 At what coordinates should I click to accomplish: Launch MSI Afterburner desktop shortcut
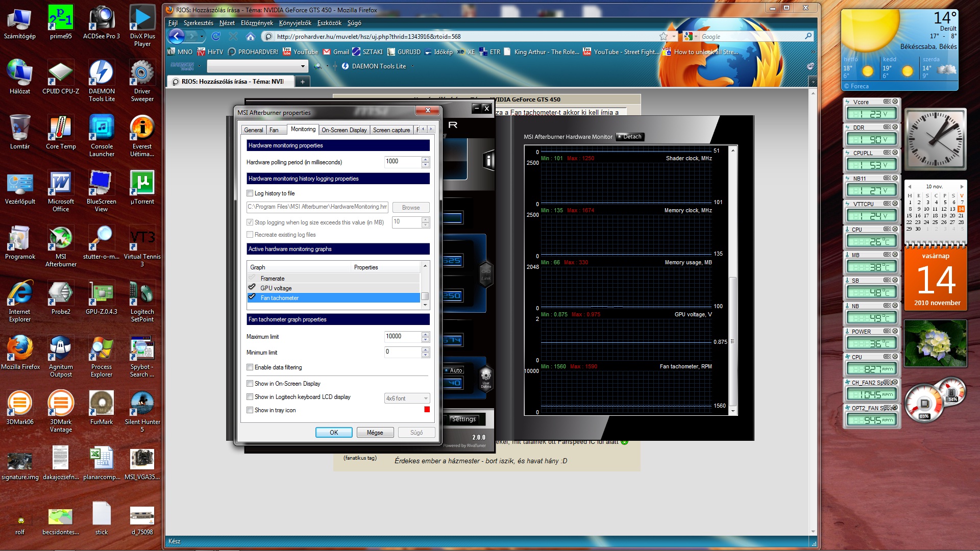coord(61,246)
